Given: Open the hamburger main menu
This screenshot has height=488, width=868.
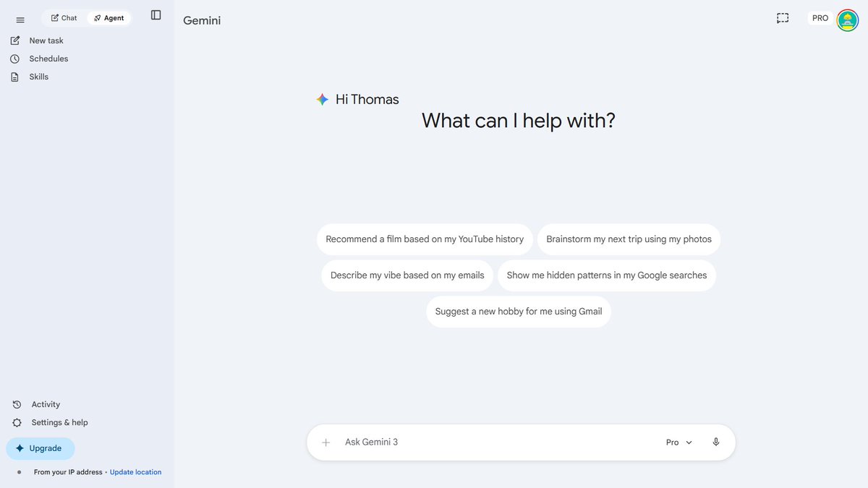Looking at the screenshot, I should (20, 20).
